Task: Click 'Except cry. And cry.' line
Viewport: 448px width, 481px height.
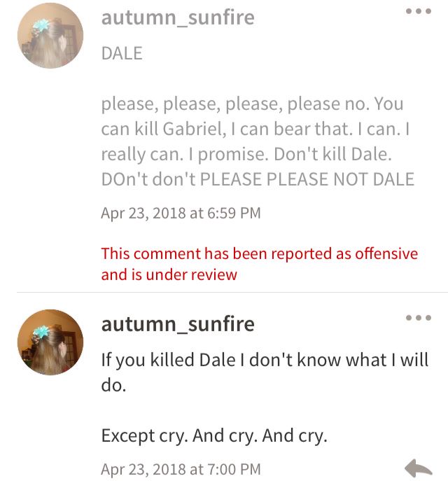Action: tap(214, 435)
